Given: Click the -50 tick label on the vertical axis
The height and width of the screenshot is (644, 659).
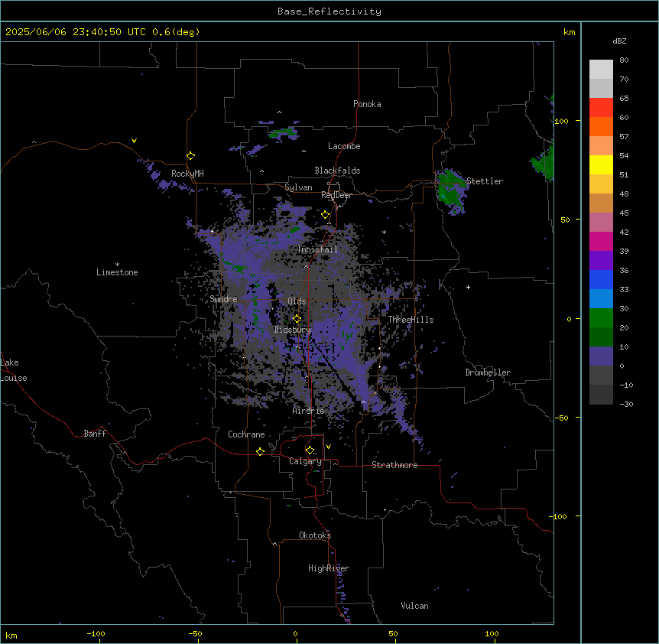Looking at the screenshot, I should coord(561,418).
